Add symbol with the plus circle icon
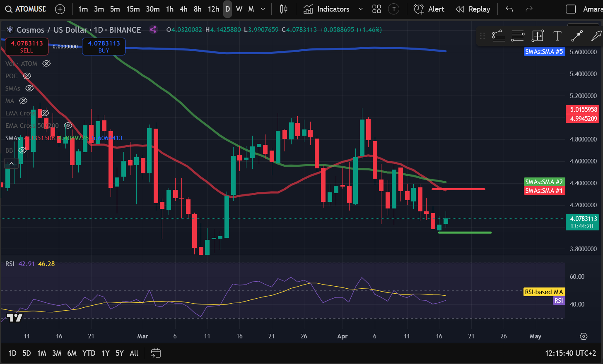 click(x=60, y=9)
